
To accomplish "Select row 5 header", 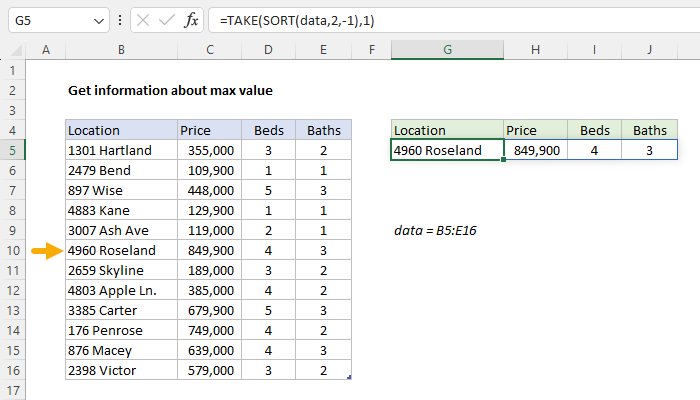I will pos(12,150).
